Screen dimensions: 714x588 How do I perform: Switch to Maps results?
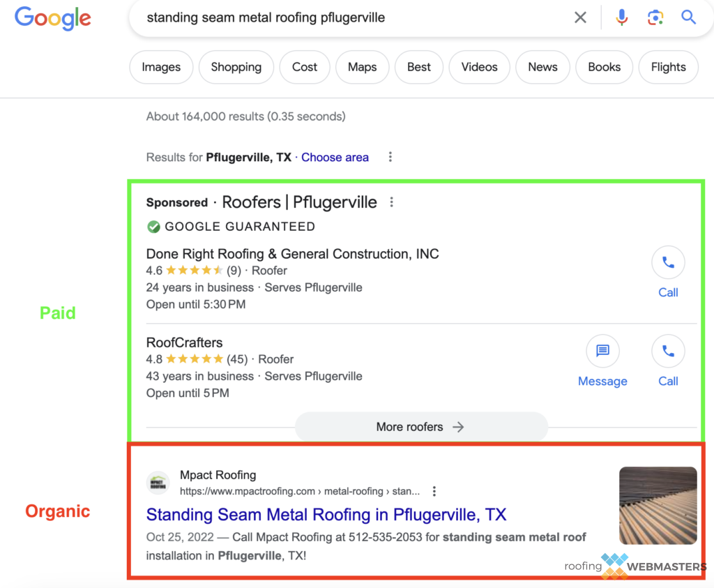363,68
